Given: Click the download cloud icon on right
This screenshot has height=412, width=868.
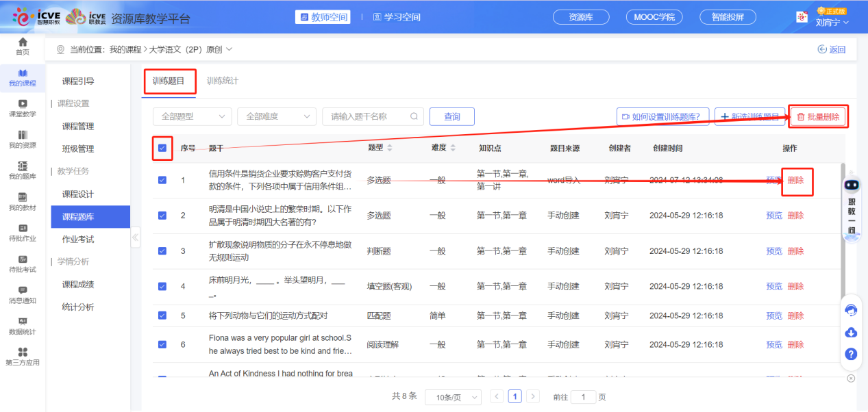Looking at the screenshot, I should pos(851,332).
